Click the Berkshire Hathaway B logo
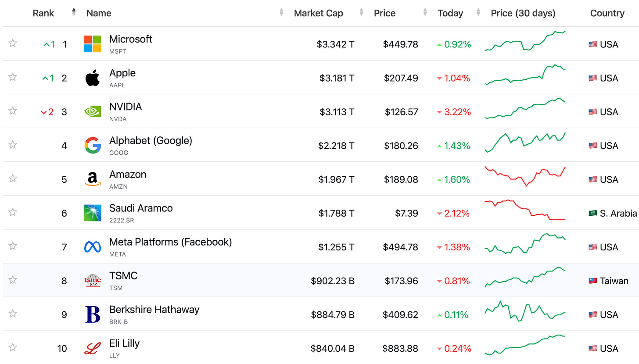This screenshot has height=364, width=639. [93, 314]
